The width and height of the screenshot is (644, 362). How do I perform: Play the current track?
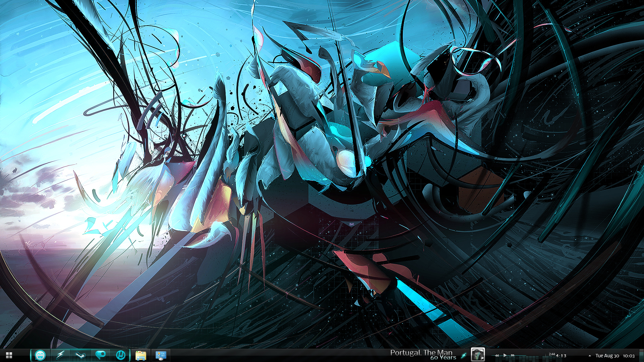coord(505,355)
